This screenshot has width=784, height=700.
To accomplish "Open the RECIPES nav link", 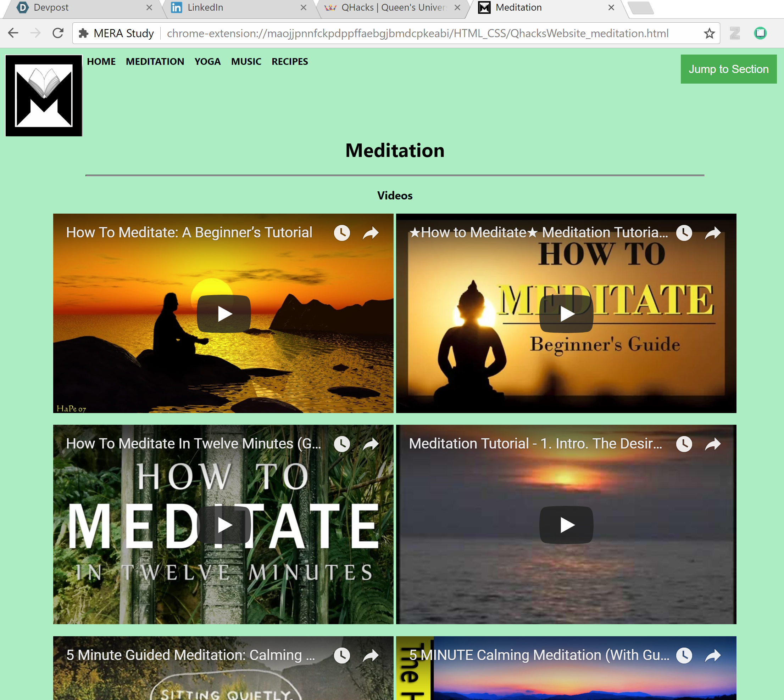I will pos(289,62).
